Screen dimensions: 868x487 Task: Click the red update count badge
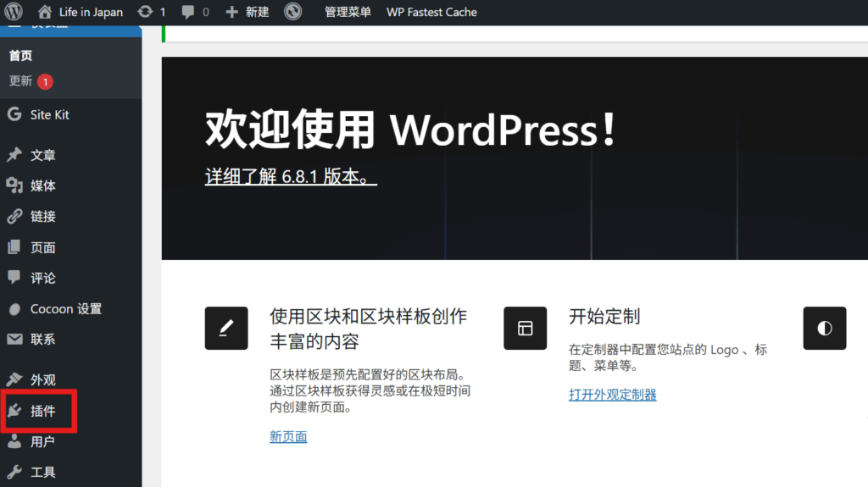click(x=46, y=82)
